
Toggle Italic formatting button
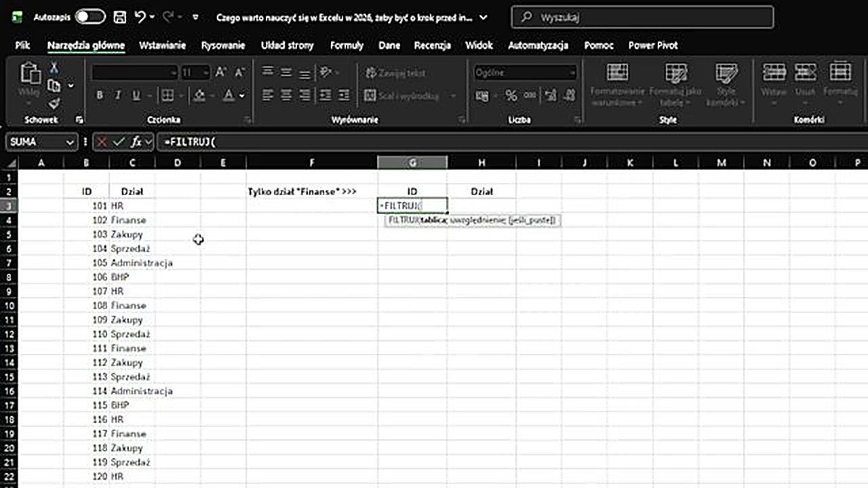pos(117,96)
